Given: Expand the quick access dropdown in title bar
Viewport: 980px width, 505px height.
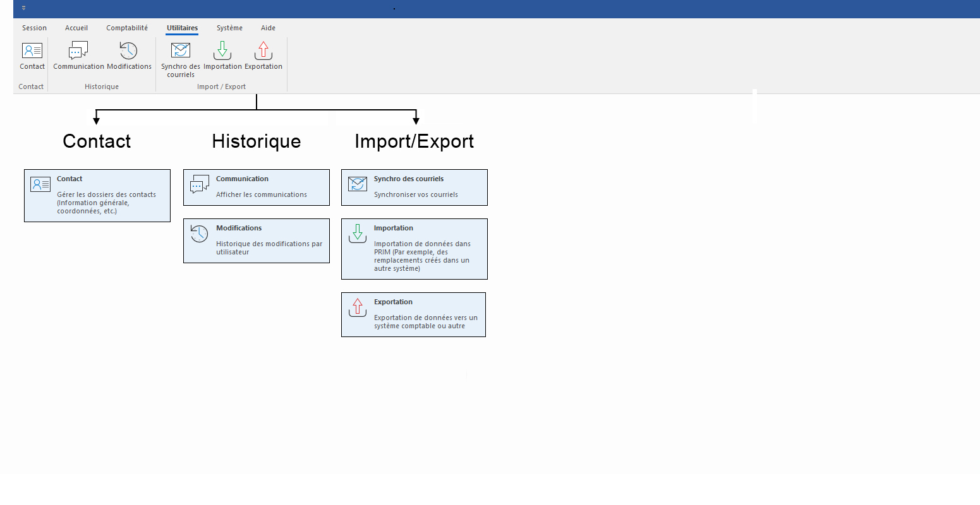Looking at the screenshot, I should [24, 8].
